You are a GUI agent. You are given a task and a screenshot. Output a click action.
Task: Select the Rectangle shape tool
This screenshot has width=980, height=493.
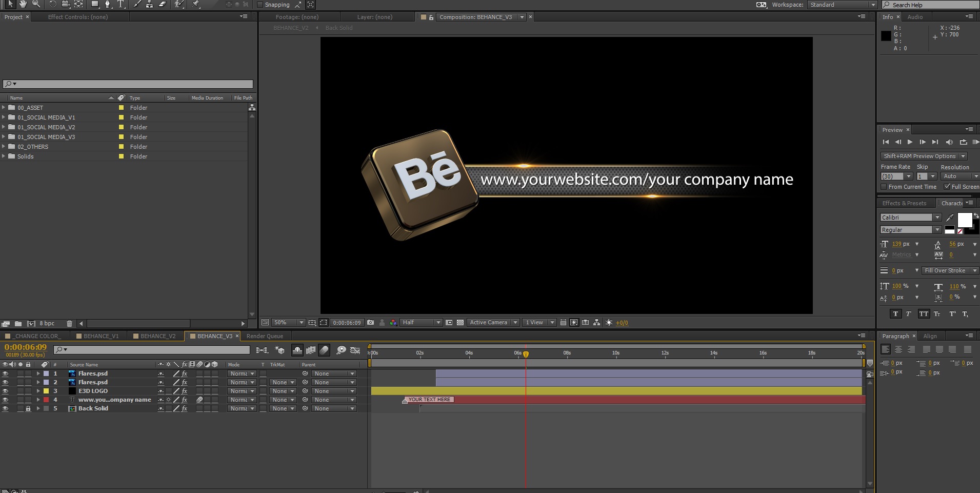(95, 4)
